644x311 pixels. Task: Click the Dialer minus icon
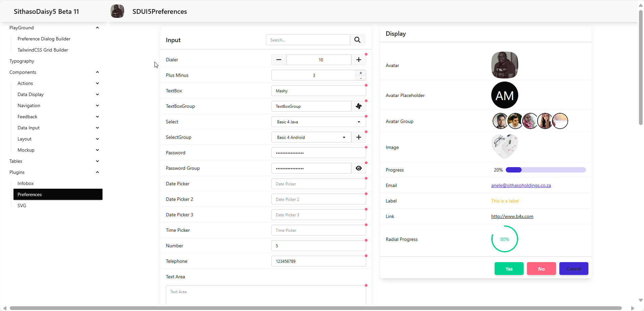point(279,60)
